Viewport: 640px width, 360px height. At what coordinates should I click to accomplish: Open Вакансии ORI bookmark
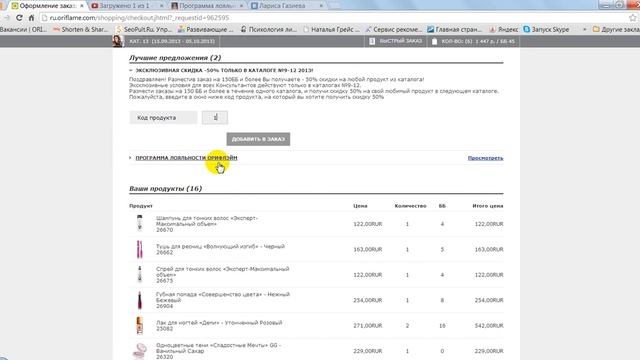(24, 29)
